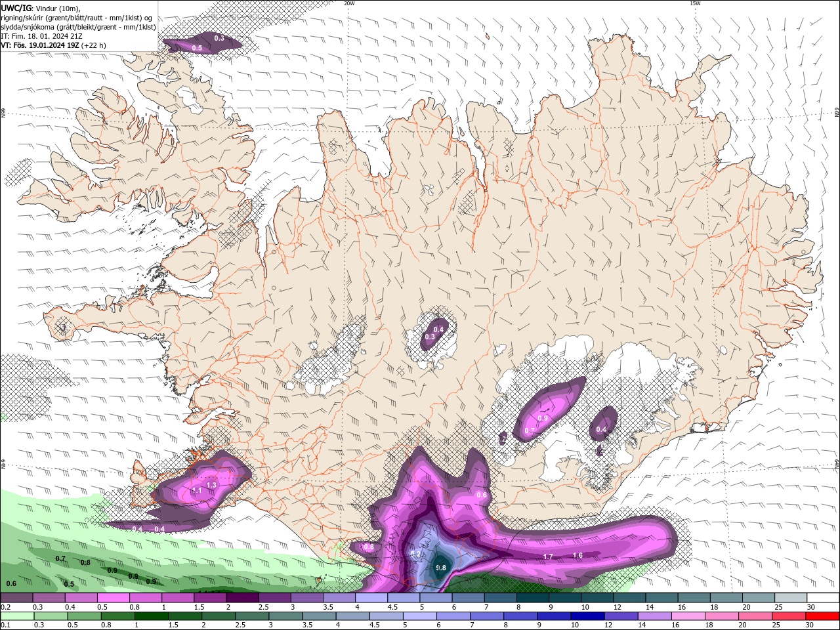The height and width of the screenshot is (630, 840).
Task: Click the '25' label on snow scale
Action: pyautogui.click(x=778, y=607)
